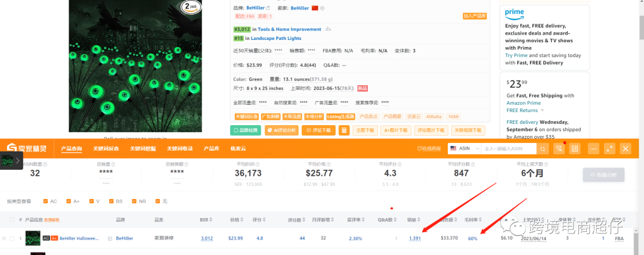This screenshot has width=644, height=255.
Task: Click 主图下载 button
Action: (365, 130)
